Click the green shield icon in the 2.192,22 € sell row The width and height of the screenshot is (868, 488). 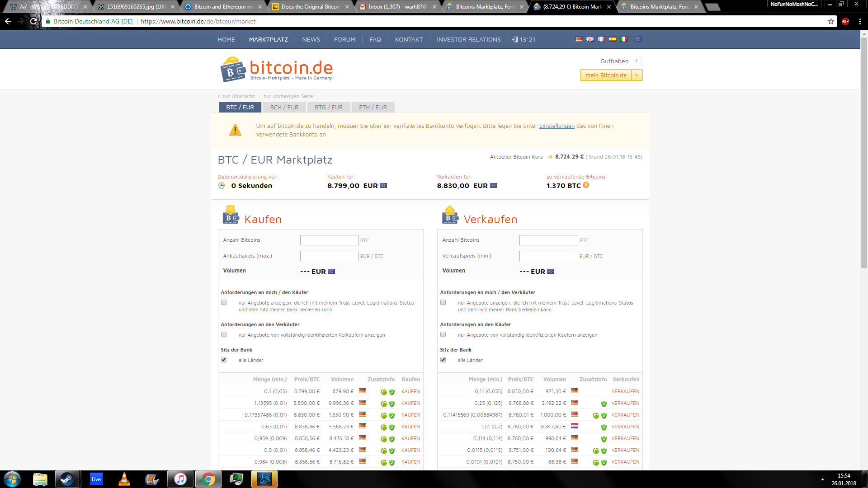click(x=604, y=404)
